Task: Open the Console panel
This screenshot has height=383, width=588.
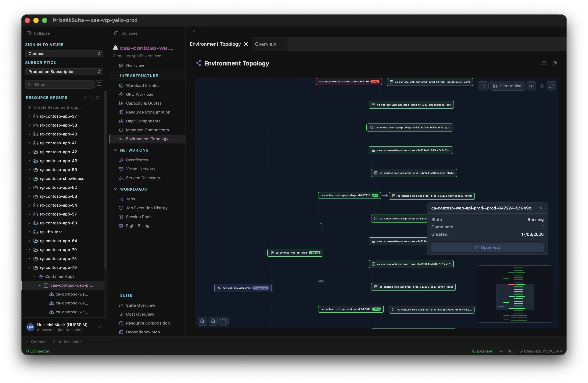Action: point(36,342)
